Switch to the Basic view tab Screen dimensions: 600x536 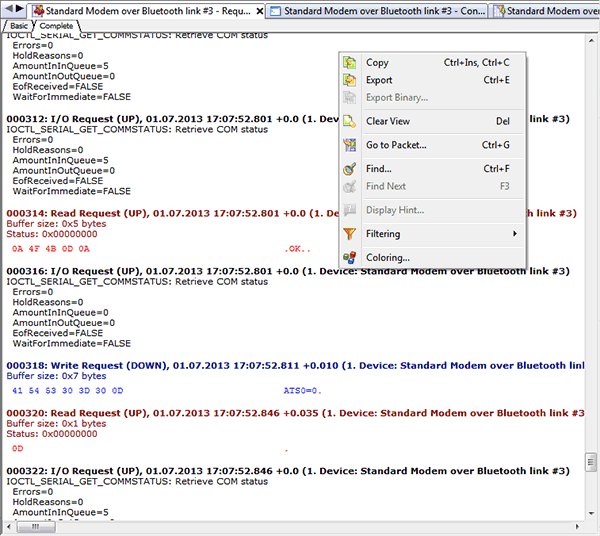tap(19, 26)
